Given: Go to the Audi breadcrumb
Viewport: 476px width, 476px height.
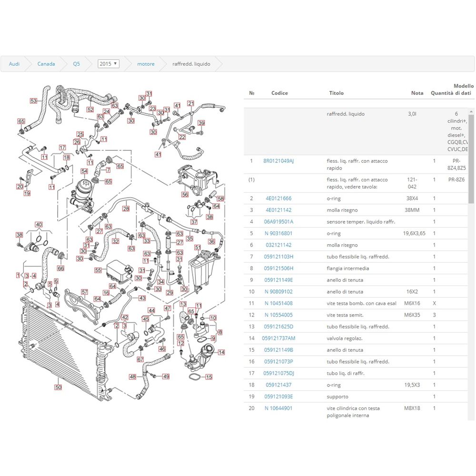Looking at the screenshot, I should [14, 64].
